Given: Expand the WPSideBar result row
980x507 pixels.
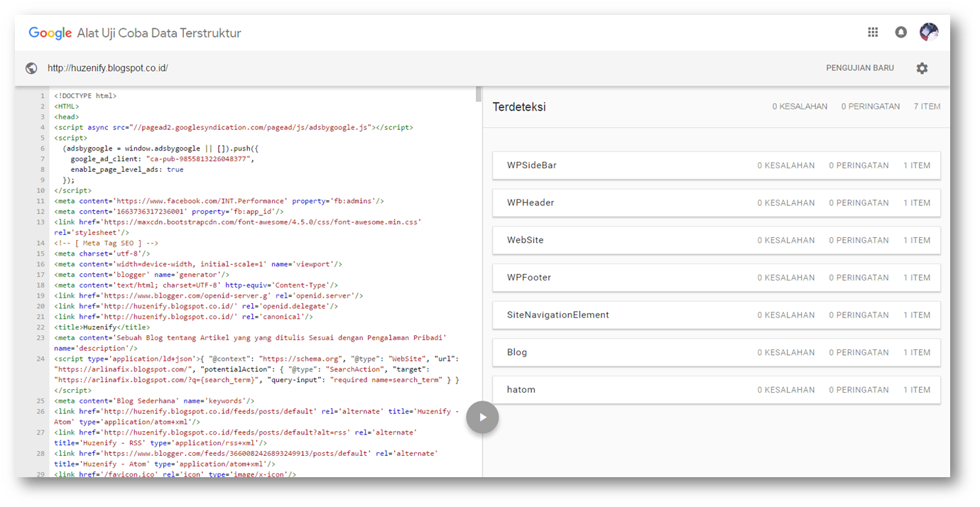Looking at the screenshot, I should pos(716,165).
